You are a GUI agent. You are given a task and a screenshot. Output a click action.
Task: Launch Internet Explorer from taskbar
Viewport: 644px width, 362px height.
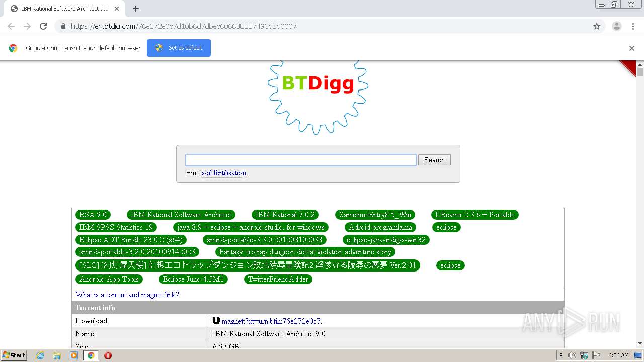coord(40,355)
